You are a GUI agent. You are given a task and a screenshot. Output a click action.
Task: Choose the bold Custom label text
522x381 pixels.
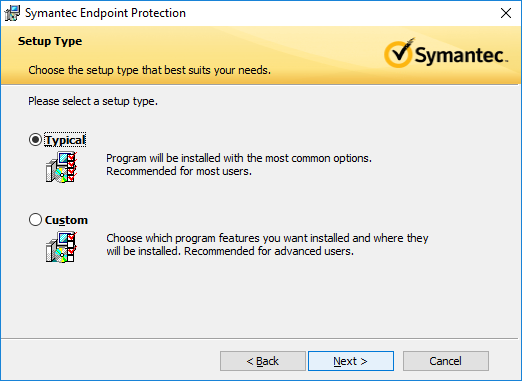66,220
